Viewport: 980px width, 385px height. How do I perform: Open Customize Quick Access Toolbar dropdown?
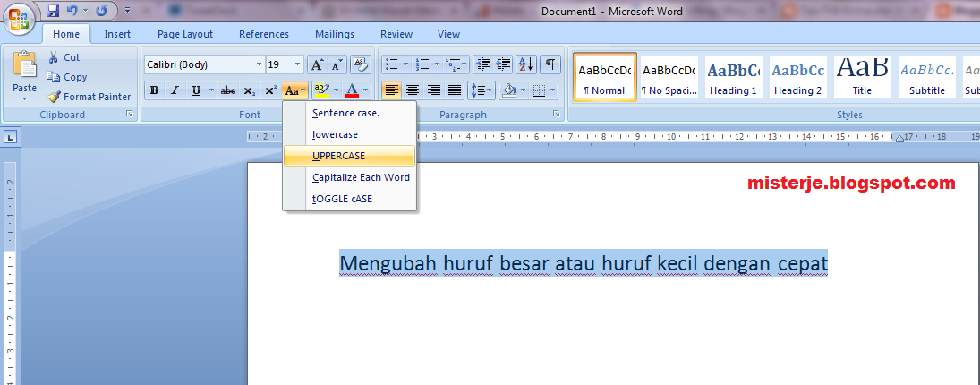tap(127, 11)
